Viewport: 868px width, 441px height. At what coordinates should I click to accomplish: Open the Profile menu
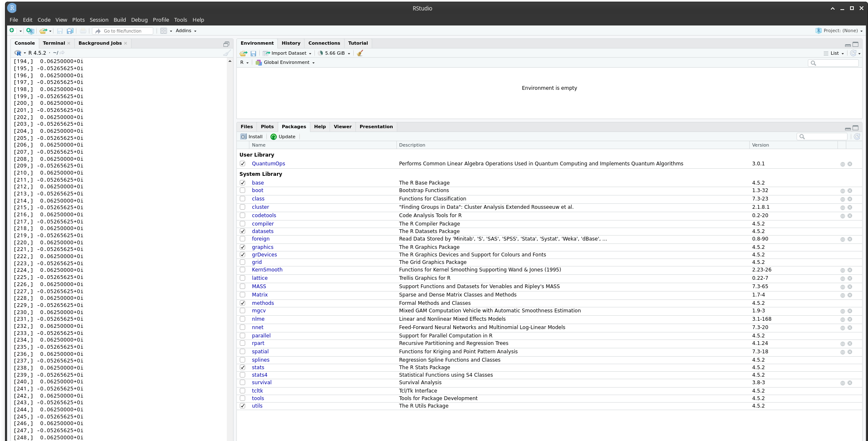[x=161, y=20]
